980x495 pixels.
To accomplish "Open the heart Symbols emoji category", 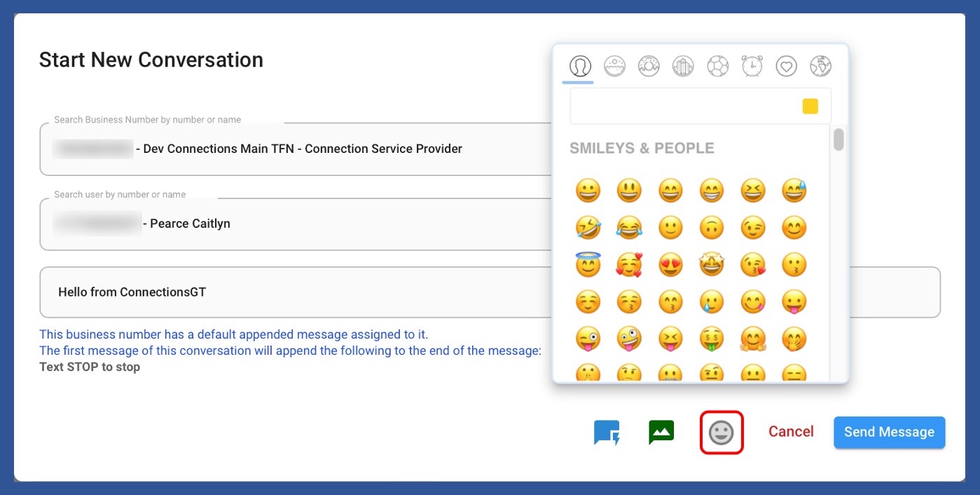I will [x=786, y=67].
